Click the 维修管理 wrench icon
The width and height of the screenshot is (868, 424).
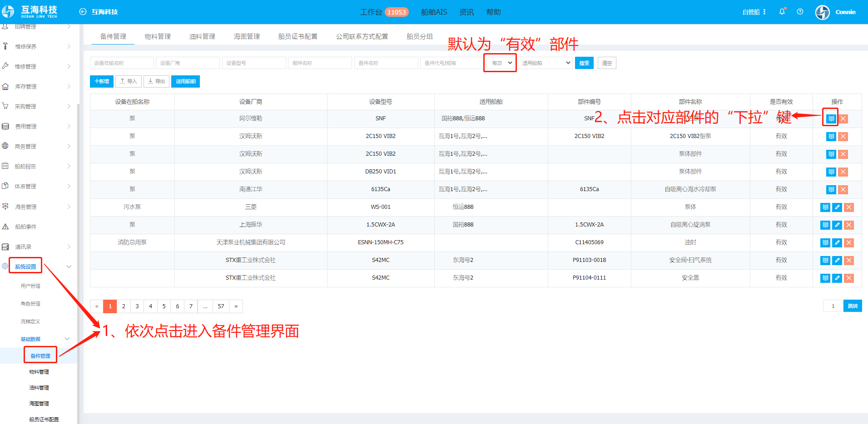click(x=5, y=66)
